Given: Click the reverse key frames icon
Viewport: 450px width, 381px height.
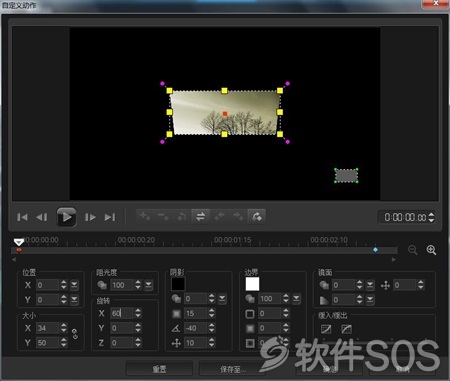Looking at the screenshot, I should point(200,217).
